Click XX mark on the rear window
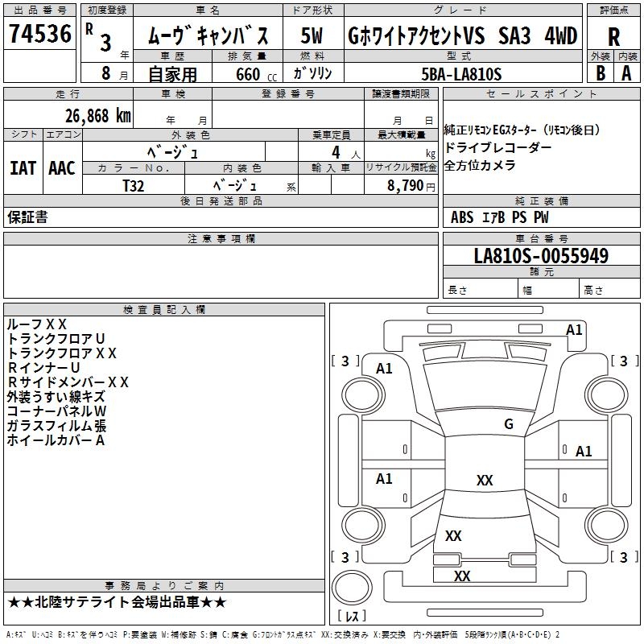 (x=453, y=535)
